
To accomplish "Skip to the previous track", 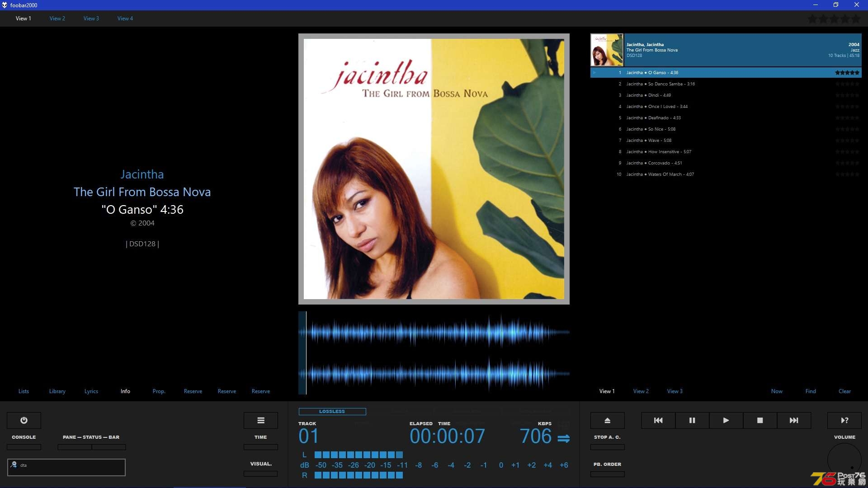I will [658, 420].
